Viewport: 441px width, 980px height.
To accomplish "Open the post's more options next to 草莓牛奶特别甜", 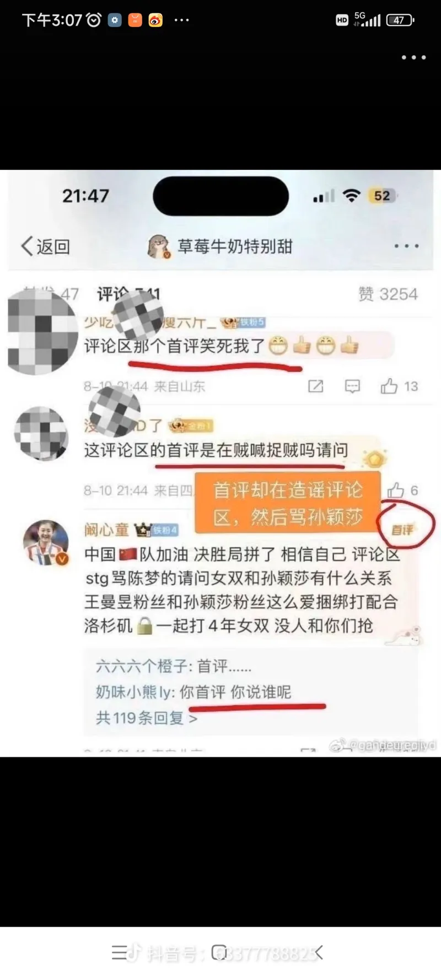I will (x=406, y=246).
